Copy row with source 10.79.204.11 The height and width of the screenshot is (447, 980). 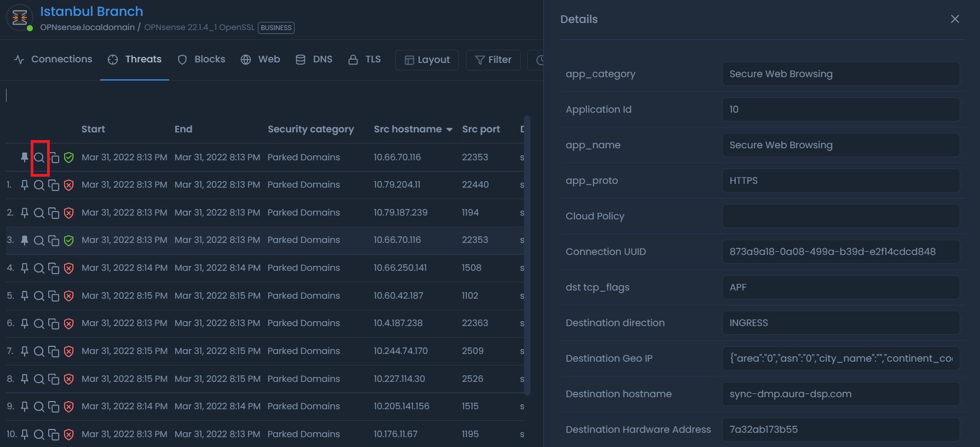[54, 185]
